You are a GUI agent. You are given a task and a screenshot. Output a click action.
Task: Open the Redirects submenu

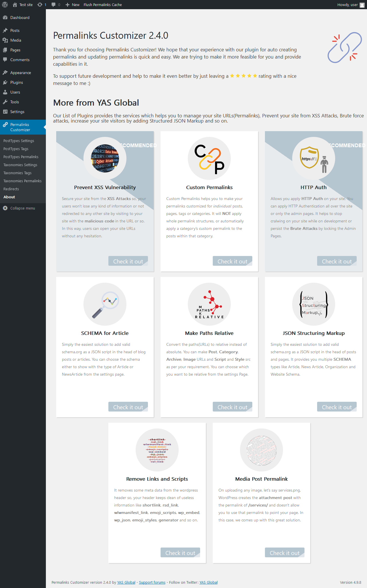click(x=11, y=189)
